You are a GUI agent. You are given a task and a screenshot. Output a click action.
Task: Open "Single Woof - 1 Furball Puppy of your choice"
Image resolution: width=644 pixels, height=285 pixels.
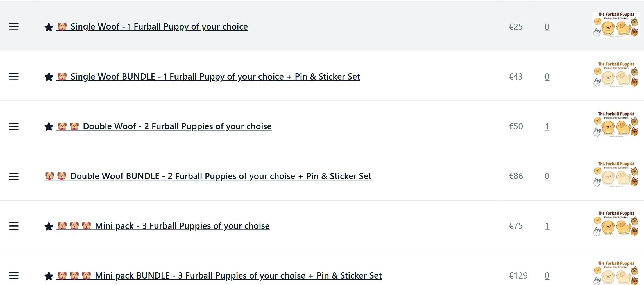pyautogui.click(x=159, y=27)
